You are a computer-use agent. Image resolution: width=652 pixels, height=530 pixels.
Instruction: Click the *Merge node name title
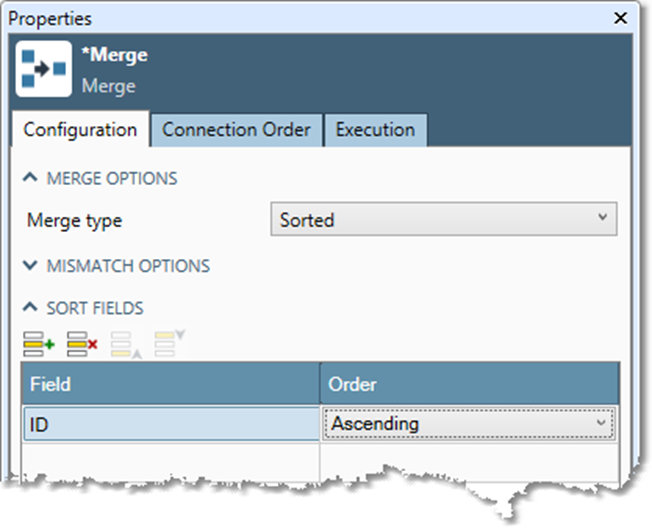pos(114,55)
